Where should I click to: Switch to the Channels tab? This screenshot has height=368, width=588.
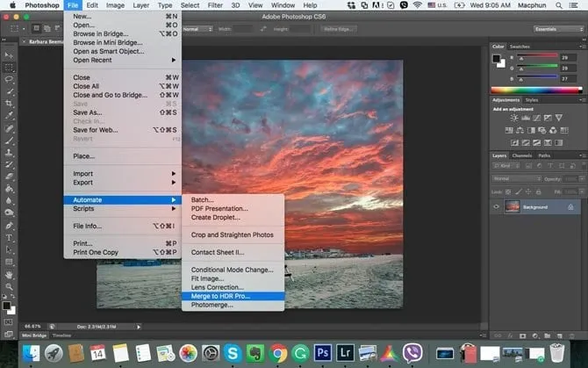click(x=521, y=155)
